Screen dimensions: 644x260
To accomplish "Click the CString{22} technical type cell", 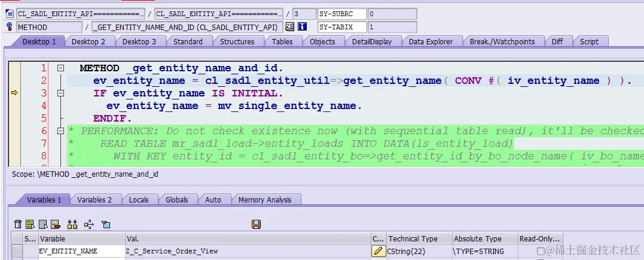I will (419, 251).
